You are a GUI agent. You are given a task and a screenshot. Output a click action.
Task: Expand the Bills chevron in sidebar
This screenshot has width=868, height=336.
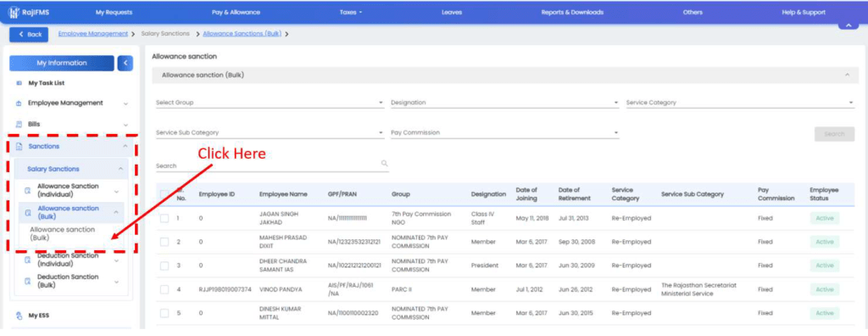point(125,125)
